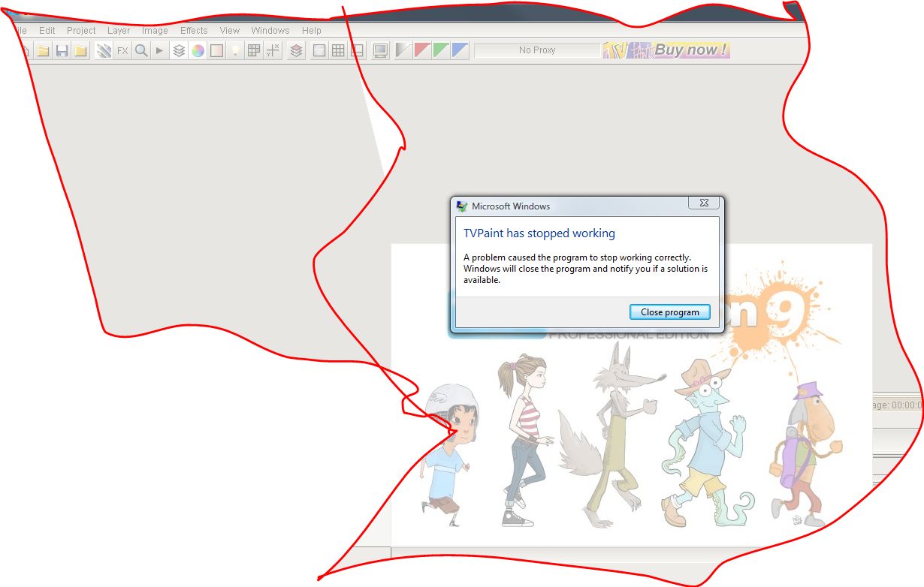This screenshot has width=924, height=587.
Task: Click the 'Microsoft Windows' dialog title text
Action: pos(511,206)
